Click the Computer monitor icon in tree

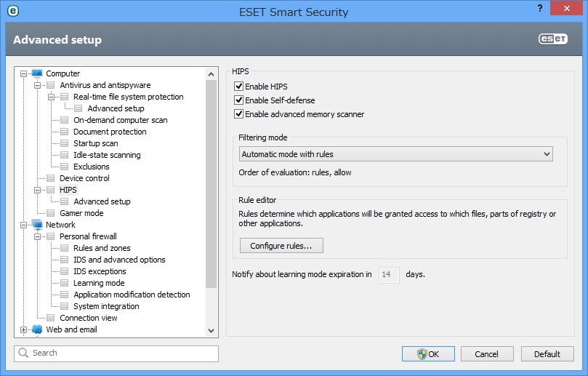tap(37, 73)
